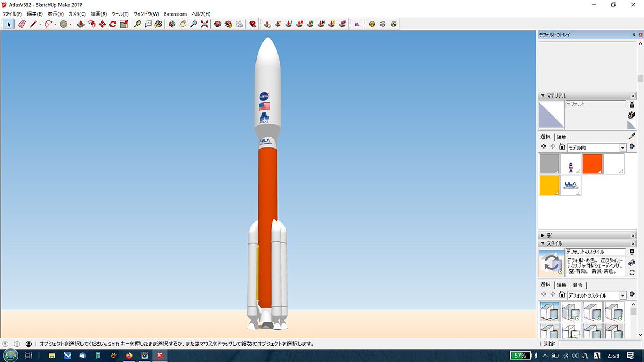Screen dimensions: 644x362
Task: Open Firefox from the taskbar
Action: pyautogui.click(x=129, y=355)
